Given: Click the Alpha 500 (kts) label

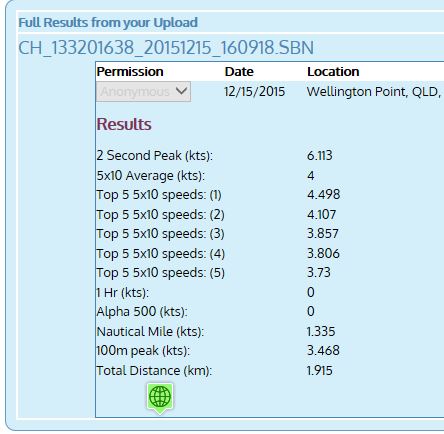Looking at the screenshot, I should pyautogui.click(x=142, y=312).
